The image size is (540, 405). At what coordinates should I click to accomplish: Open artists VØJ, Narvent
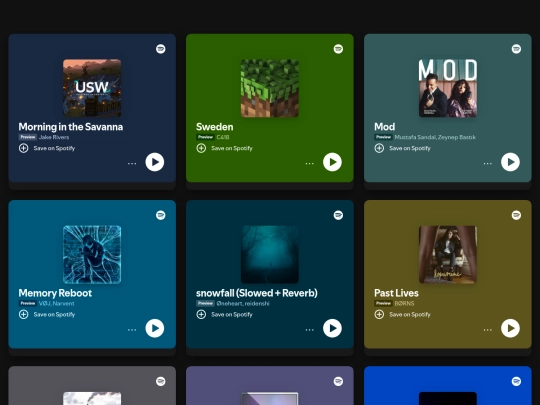point(56,303)
